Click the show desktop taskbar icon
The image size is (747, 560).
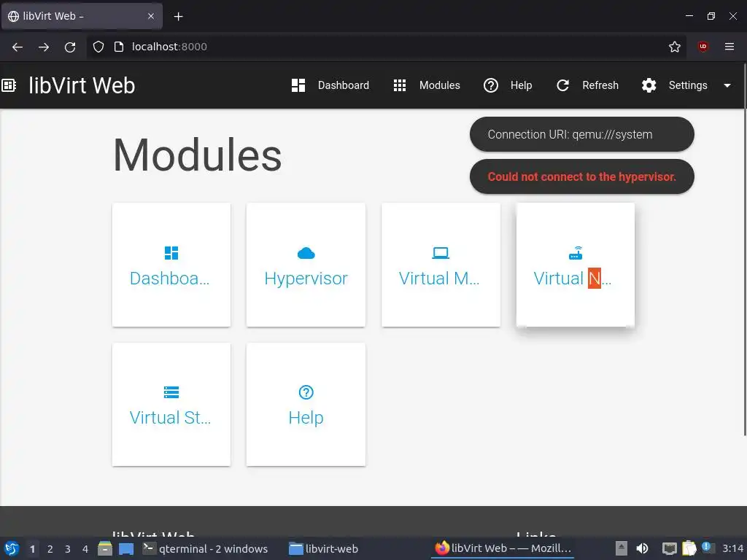(x=126, y=548)
